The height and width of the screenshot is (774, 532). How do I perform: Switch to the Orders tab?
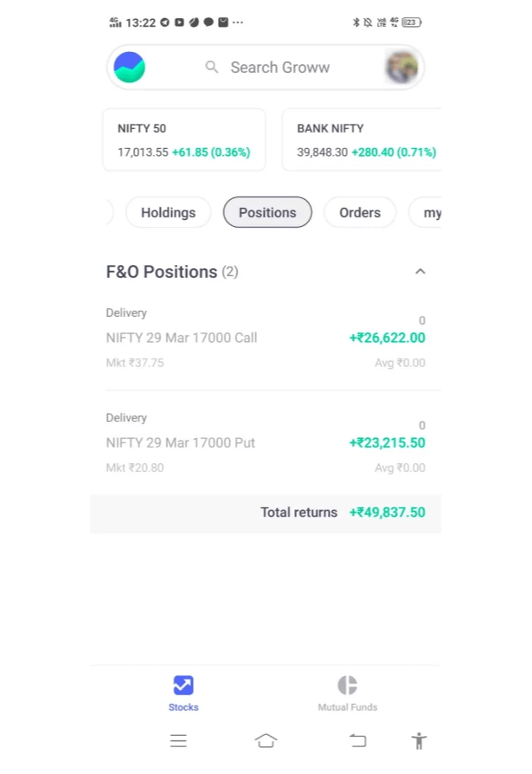(360, 213)
